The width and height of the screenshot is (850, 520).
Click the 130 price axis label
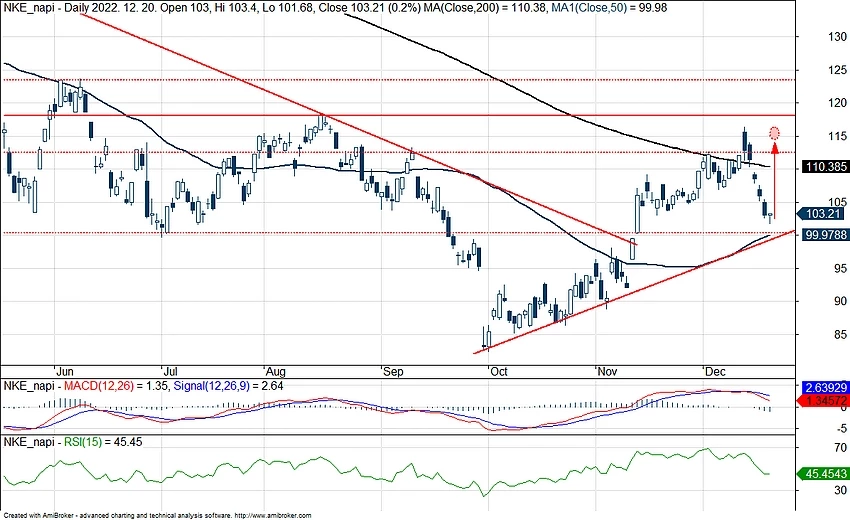coord(838,37)
